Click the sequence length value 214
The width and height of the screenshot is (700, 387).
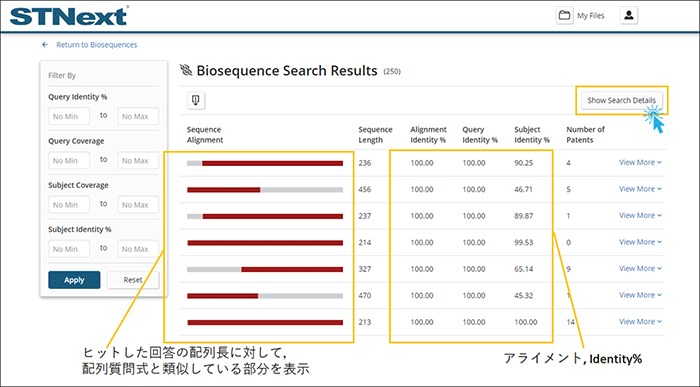click(365, 242)
